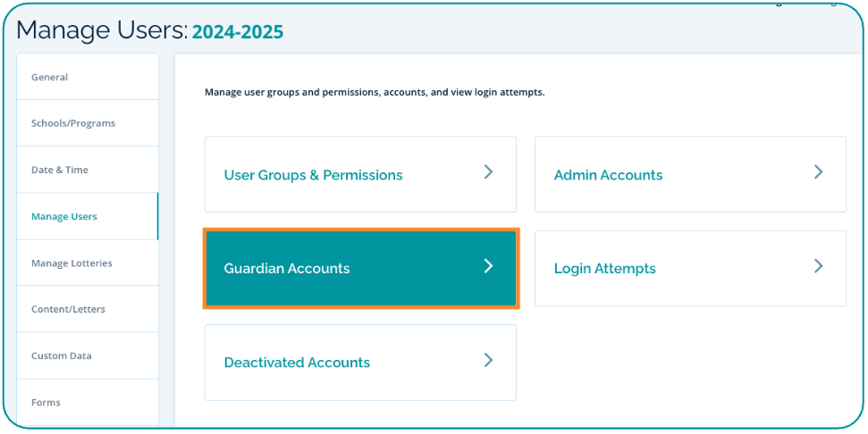Click the chevron on User Groups & Permissions
Screen dimensions: 868x434
coord(488,172)
